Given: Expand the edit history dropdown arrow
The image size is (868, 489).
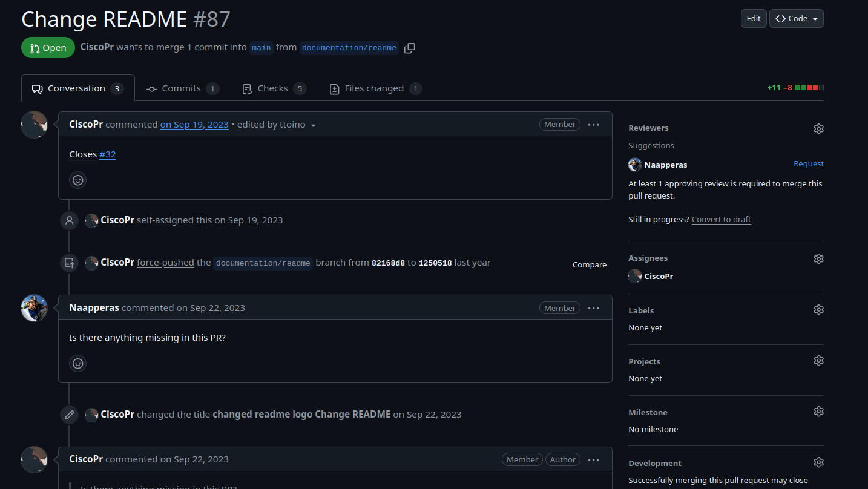Looking at the screenshot, I should 313,125.
